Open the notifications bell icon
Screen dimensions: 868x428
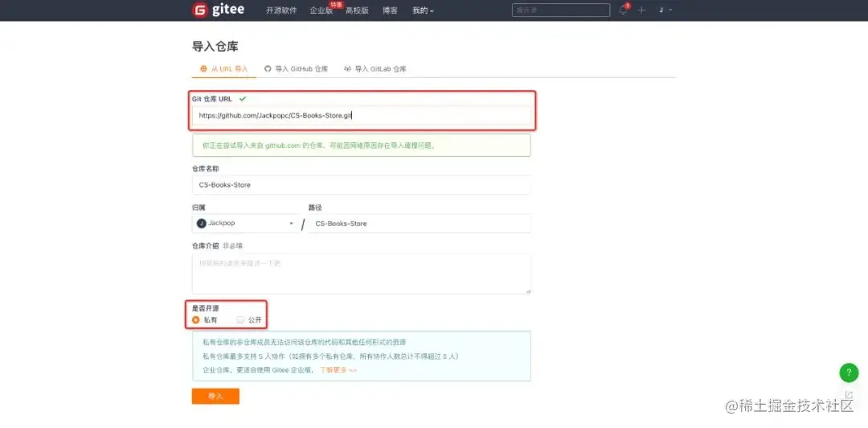tap(624, 10)
